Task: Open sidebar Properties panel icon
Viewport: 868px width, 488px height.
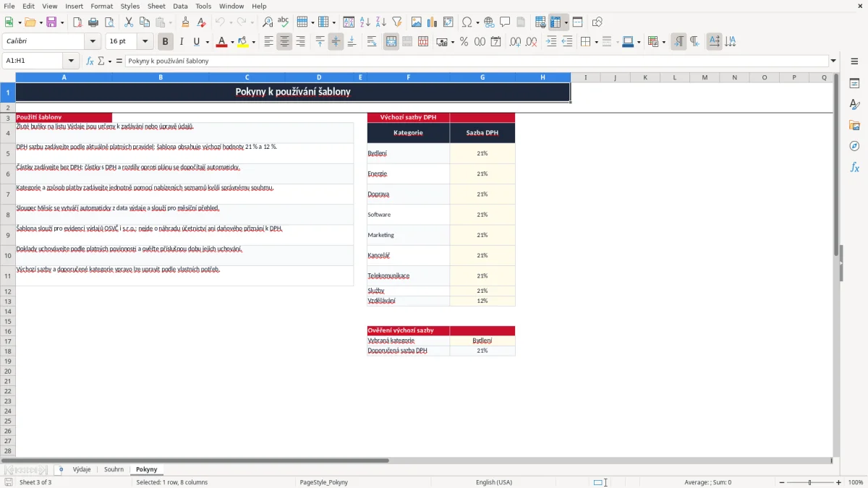Action: [854, 83]
